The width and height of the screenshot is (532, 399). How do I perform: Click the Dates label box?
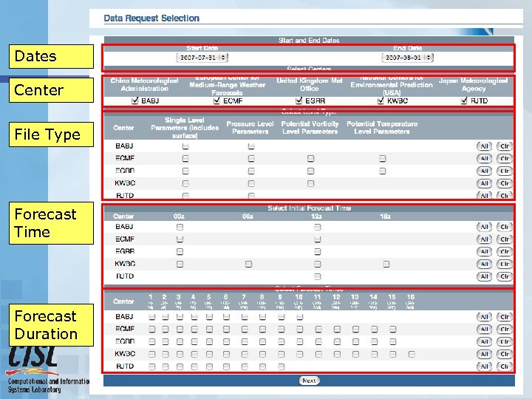click(51, 56)
